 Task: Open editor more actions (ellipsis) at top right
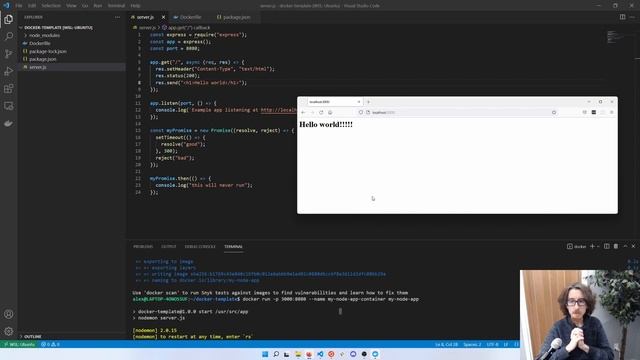pos(633,17)
